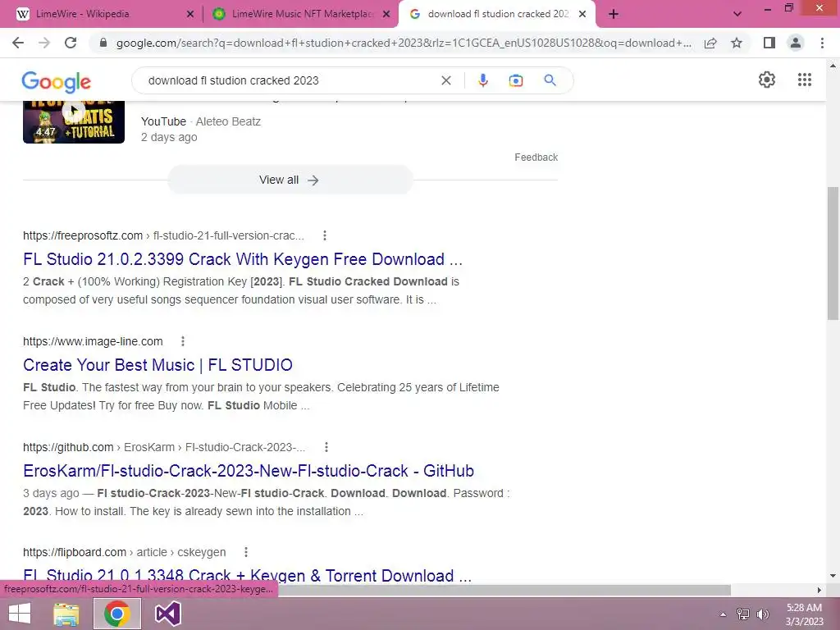Click the https://flipboard.com › article URL
840x630 pixels.
coord(125,552)
